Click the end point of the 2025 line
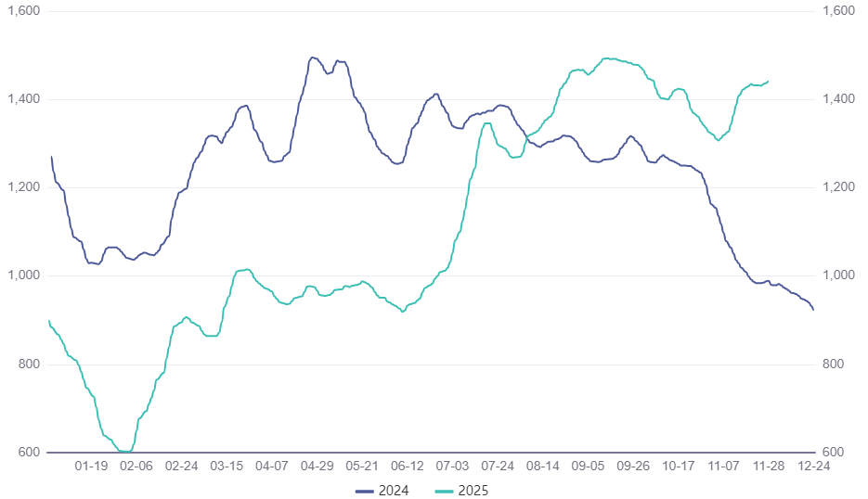The width and height of the screenshot is (868, 499). [x=768, y=82]
